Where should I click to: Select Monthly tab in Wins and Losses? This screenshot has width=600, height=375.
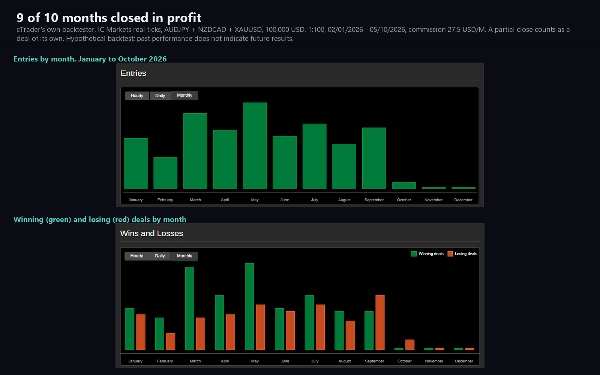[184, 256]
